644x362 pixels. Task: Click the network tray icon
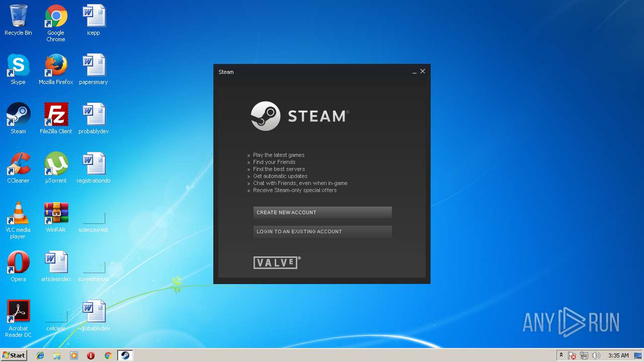click(x=584, y=355)
